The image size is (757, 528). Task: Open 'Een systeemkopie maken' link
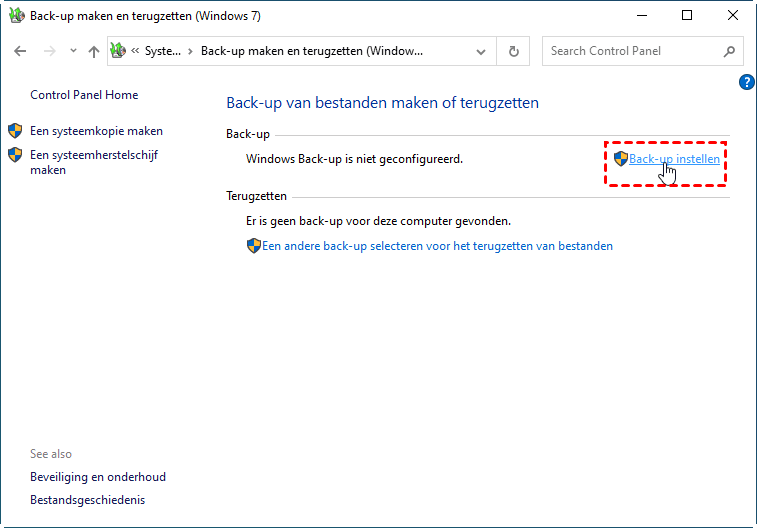96,131
